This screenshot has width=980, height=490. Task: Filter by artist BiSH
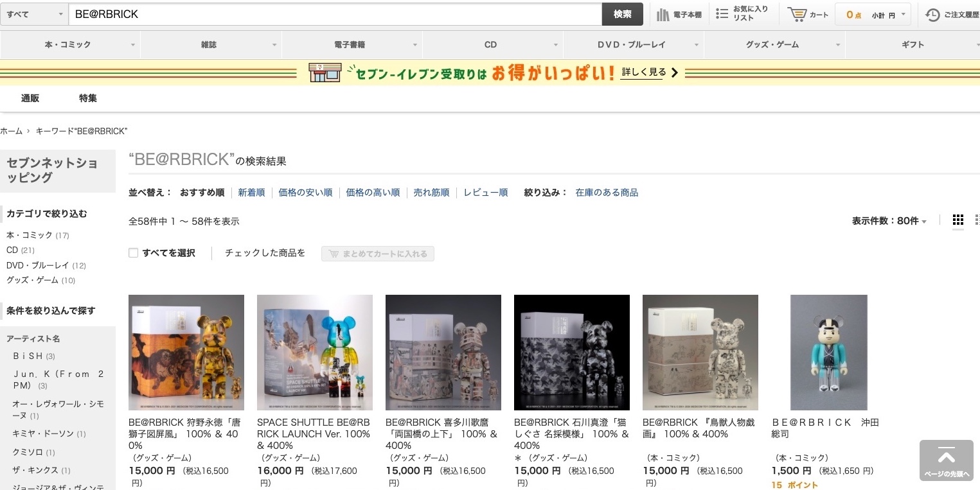[x=34, y=356]
